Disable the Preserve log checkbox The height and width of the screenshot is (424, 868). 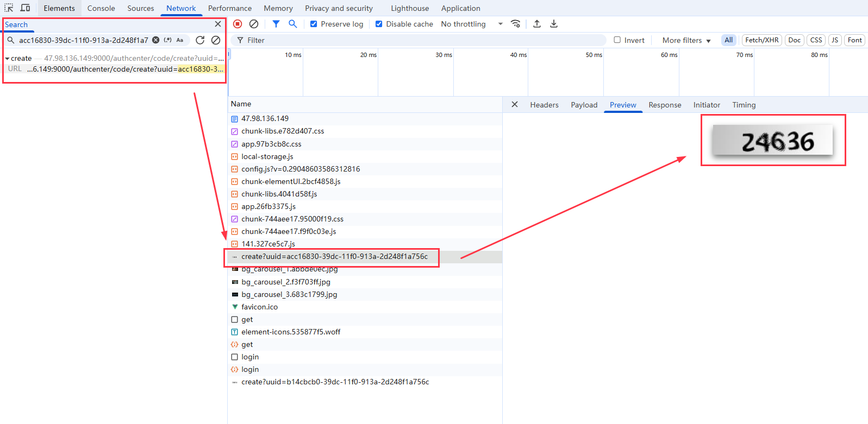click(x=314, y=24)
